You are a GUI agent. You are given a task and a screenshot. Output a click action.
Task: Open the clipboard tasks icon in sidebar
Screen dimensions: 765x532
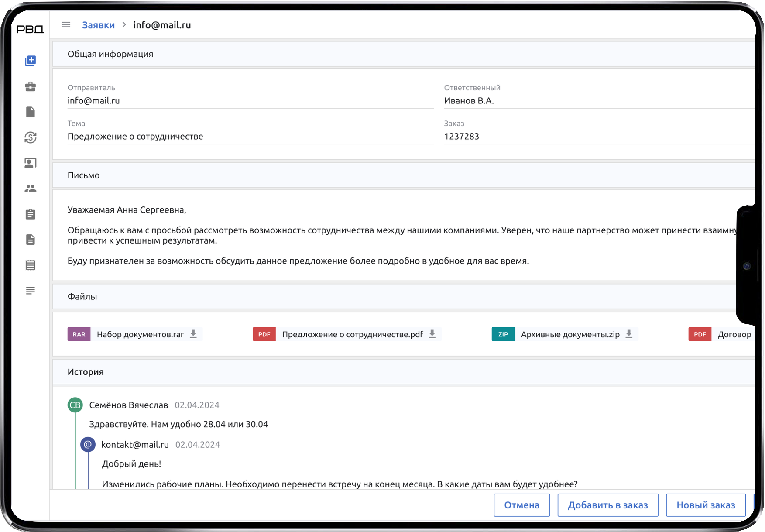pyautogui.click(x=30, y=214)
